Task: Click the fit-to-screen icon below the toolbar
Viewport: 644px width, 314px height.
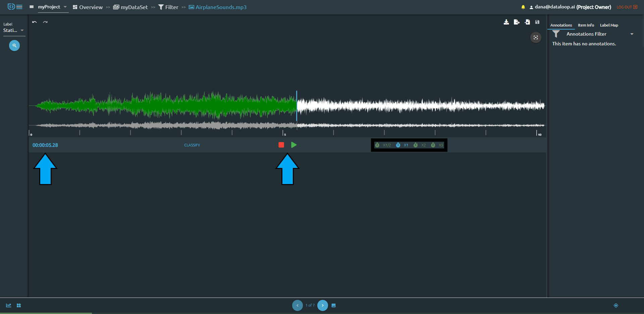Action: click(x=536, y=37)
